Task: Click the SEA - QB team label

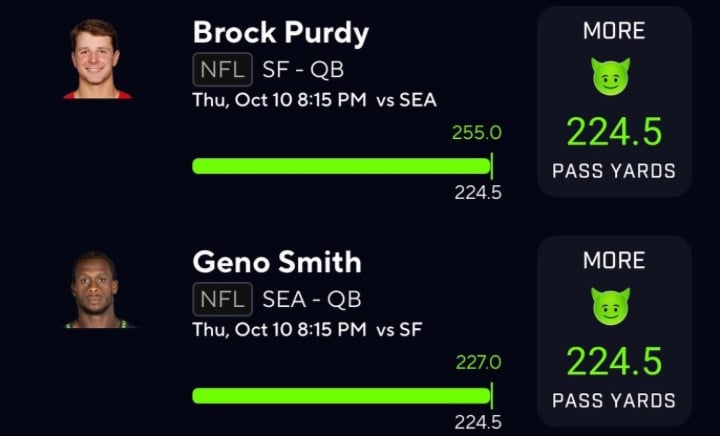Action: [311, 299]
